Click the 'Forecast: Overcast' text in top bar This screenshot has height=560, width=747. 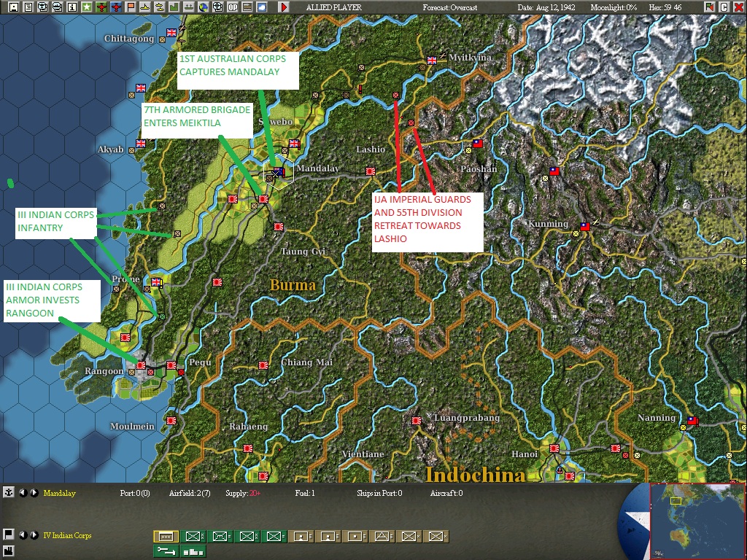click(x=449, y=7)
